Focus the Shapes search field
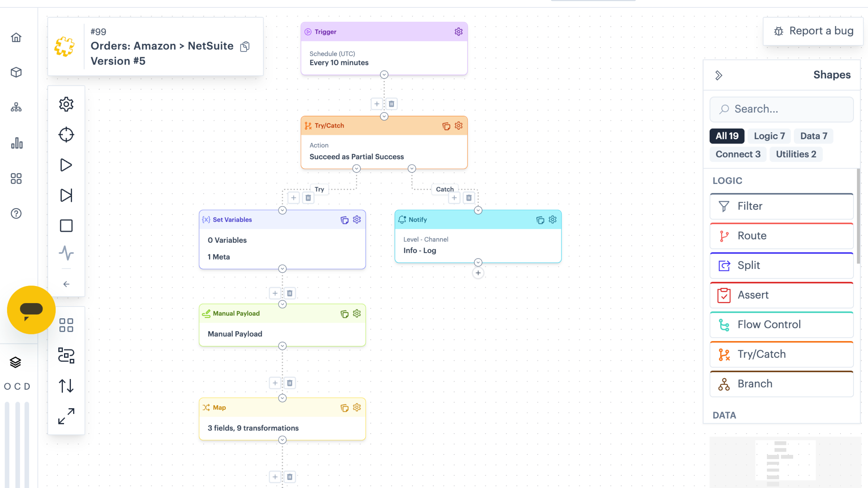The height and width of the screenshot is (488, 868). 781,109
